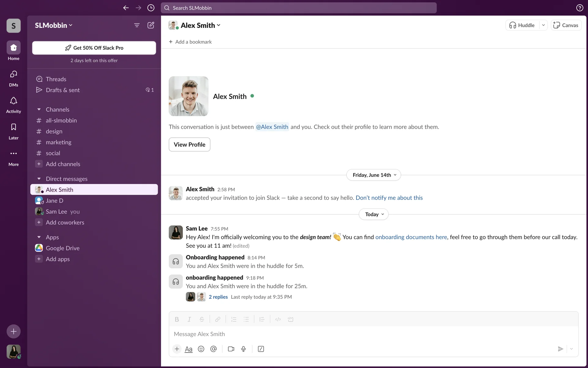Toggle italic formatting in composer
The image size is (588, 368).
click(189, 319)
